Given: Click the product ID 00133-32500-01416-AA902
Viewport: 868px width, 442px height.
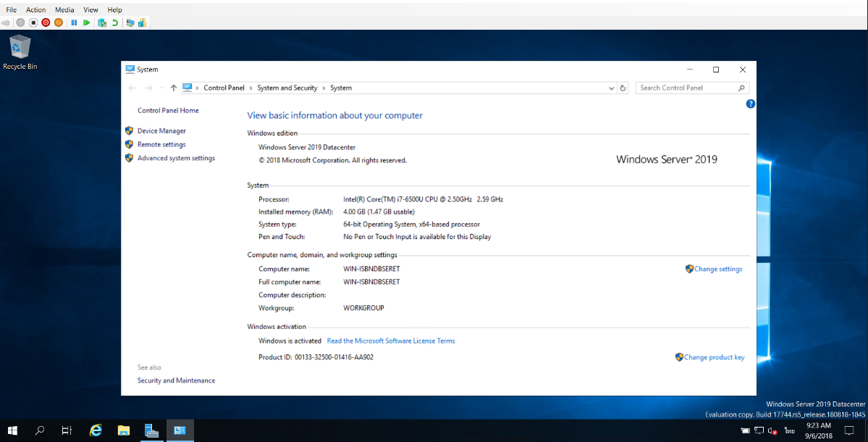Looking at the screenshot, I should point(334,357).
